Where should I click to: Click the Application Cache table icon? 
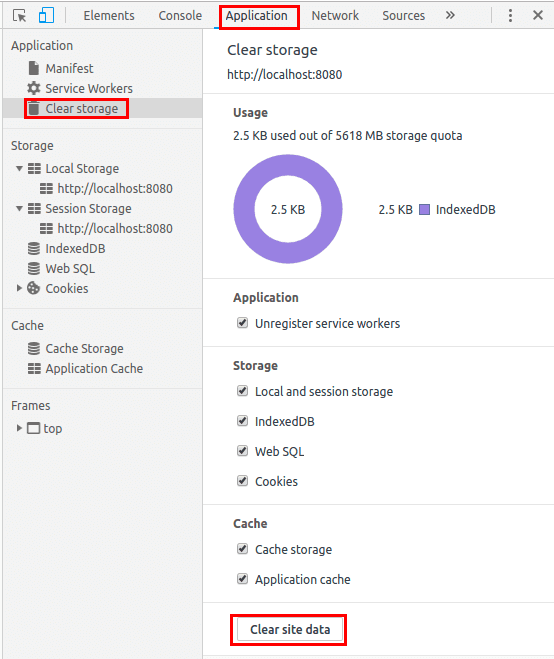pos(34,369)
